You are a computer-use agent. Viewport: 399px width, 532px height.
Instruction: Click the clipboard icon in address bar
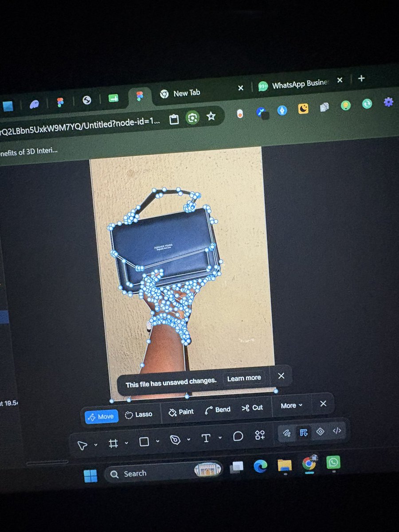coord(174,119)
